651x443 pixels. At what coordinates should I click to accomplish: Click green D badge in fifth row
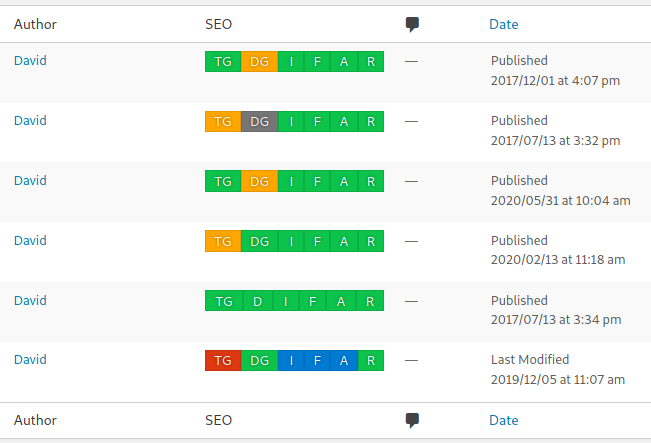coord(257,301)
